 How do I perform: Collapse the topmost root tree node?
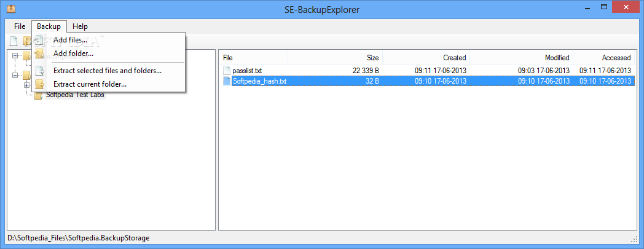(15, 55)
